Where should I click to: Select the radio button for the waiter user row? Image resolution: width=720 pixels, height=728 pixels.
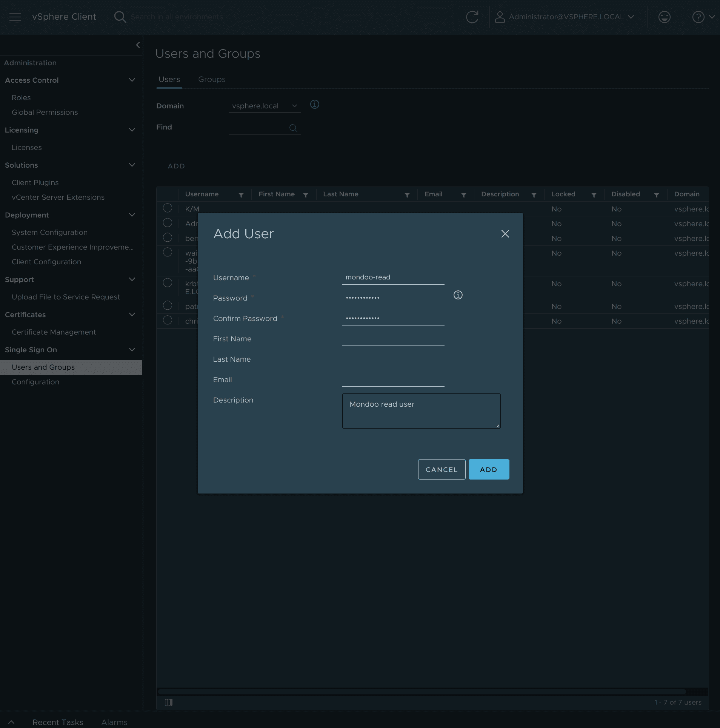tap(168, 252)
